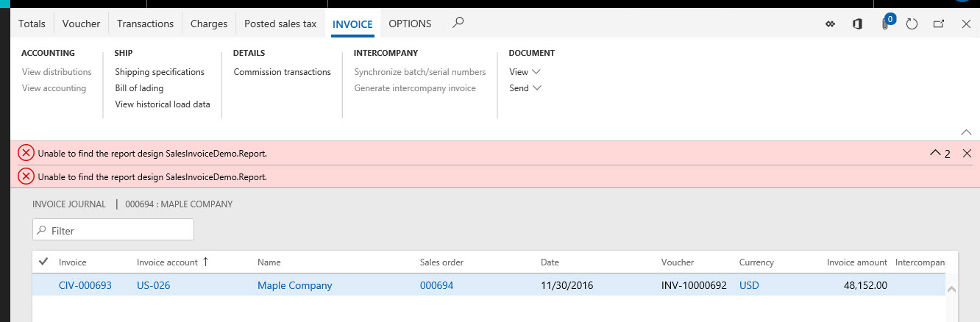
Task: Open the Charges tab
Action: pos(209,24)
